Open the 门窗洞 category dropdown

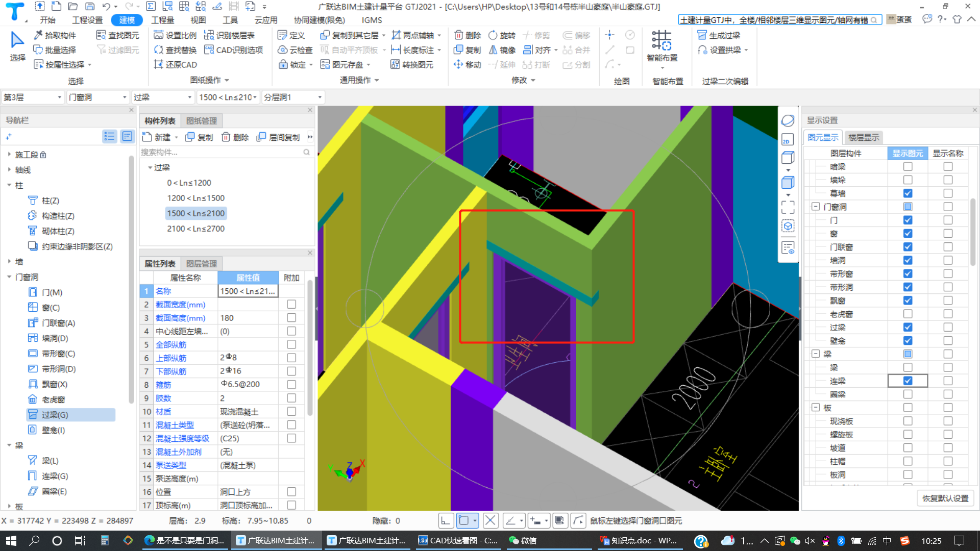[x=97, y=97]
